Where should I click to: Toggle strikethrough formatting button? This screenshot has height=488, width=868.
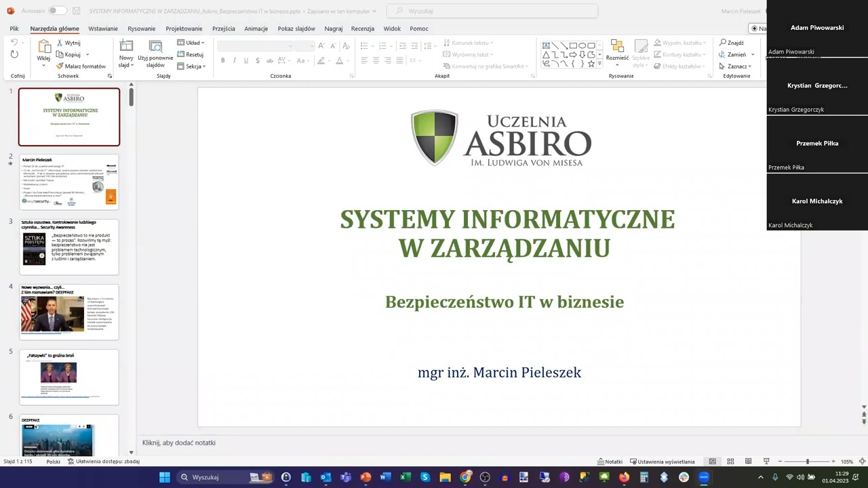[270, 60]
